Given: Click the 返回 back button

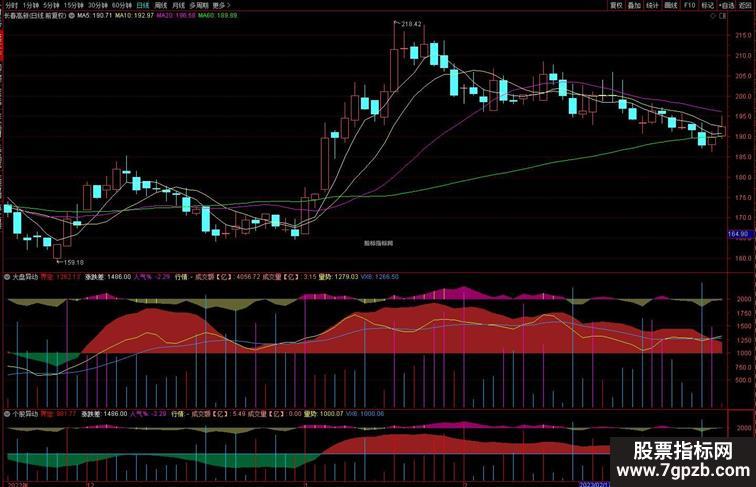Looking at the screenshot, I should [745, 5].
